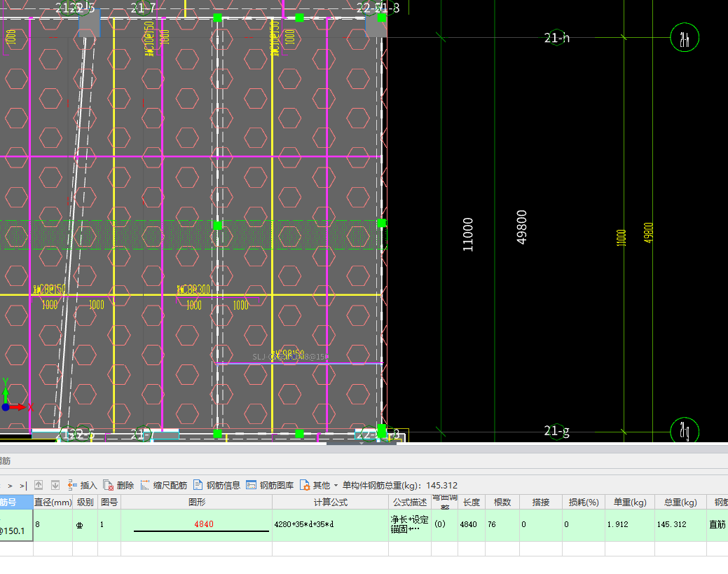
Task: Click the 21-h axis label text
Action: click(x=556, y=38)
